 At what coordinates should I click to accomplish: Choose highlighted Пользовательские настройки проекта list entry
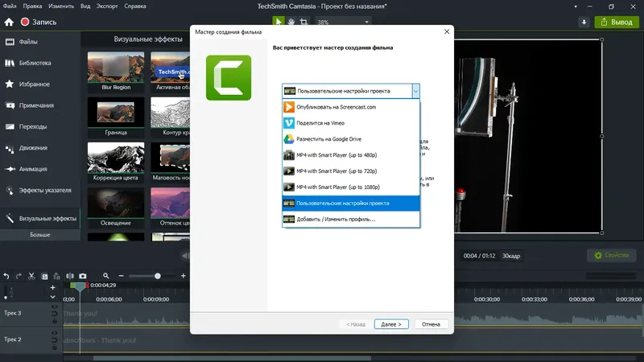tap(351, 204)
